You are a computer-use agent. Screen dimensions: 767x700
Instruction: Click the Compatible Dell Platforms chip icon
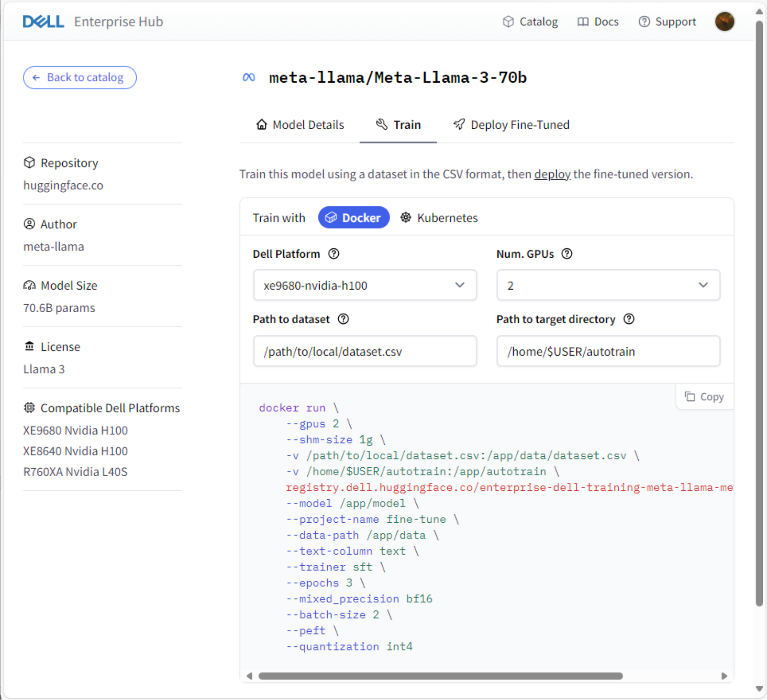pos(29,408)
